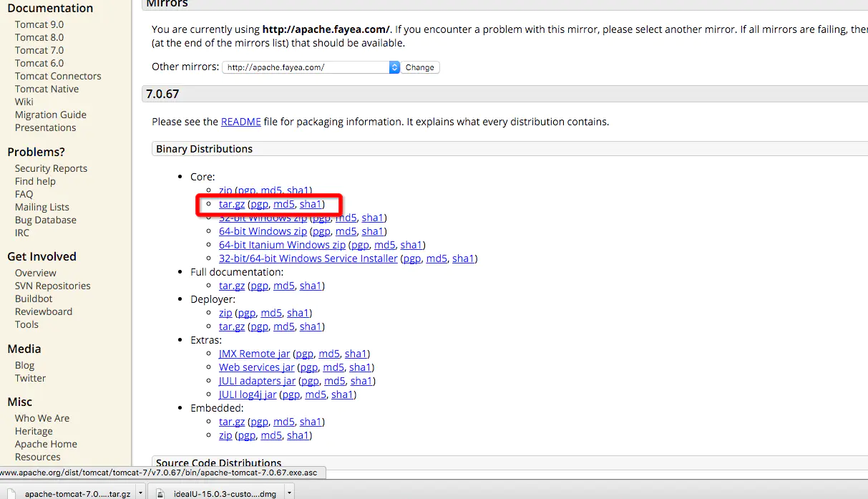
Task: Expand options arrow for idealU dmg download
Action: pyautogui.click(x=289, y=493)
